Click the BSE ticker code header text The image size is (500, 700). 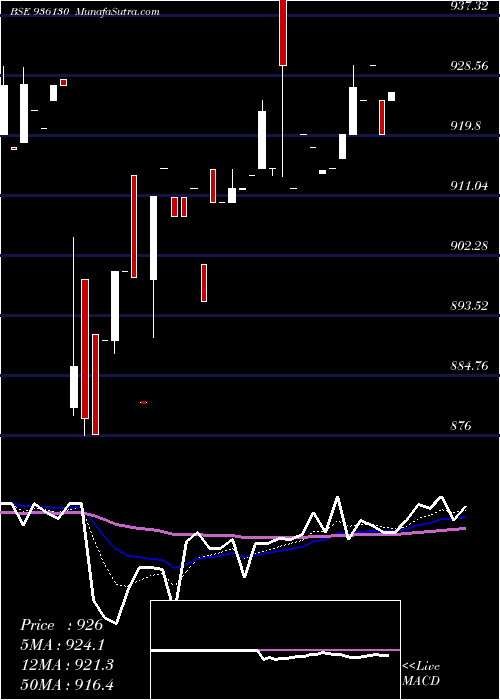(x=40, y=11)
